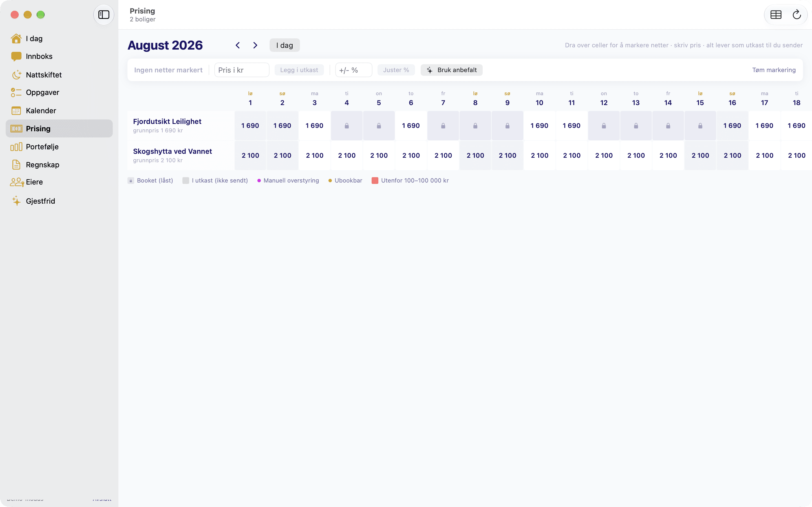Focus the +/- % adjustment field

click(354, 70)
